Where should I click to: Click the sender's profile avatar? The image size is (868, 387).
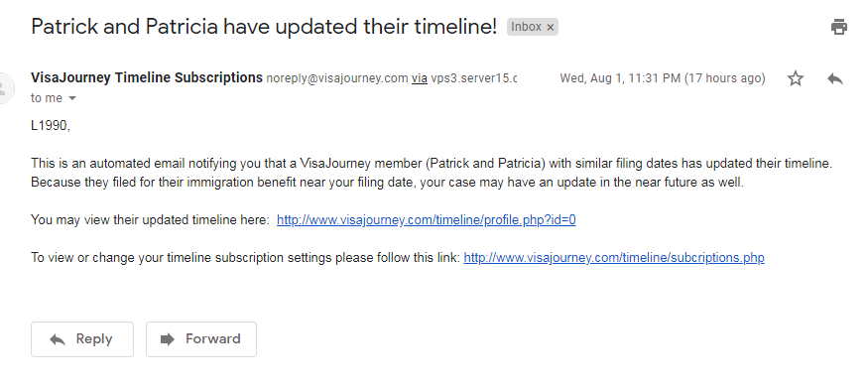(x=4, y=88)
